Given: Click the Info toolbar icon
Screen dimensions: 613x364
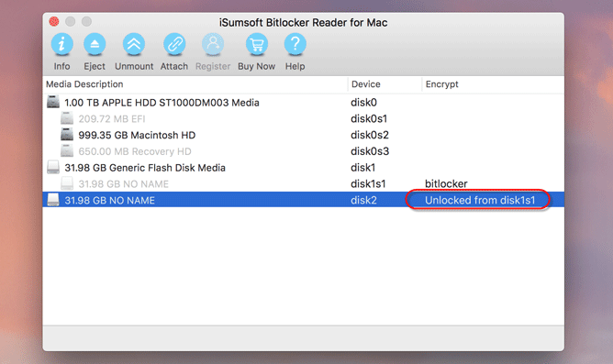Looking at the screenshot, I should click(x=61, y=44).
